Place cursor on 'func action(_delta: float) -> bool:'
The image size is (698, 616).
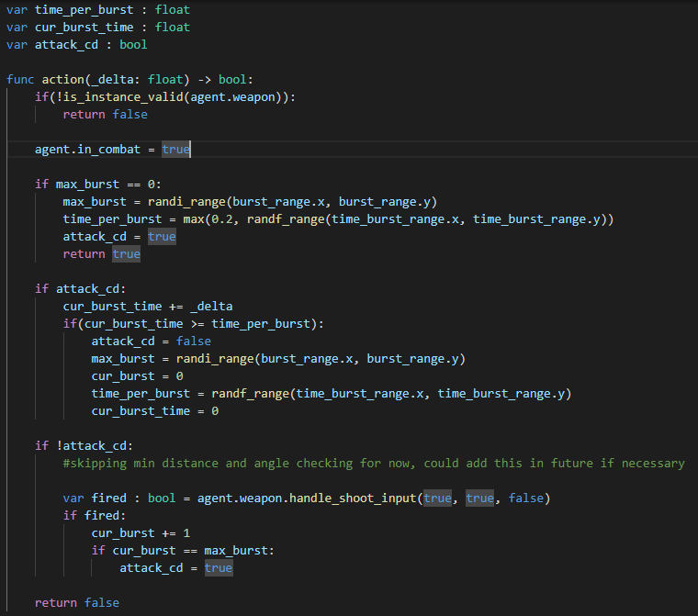click(129, 80)
